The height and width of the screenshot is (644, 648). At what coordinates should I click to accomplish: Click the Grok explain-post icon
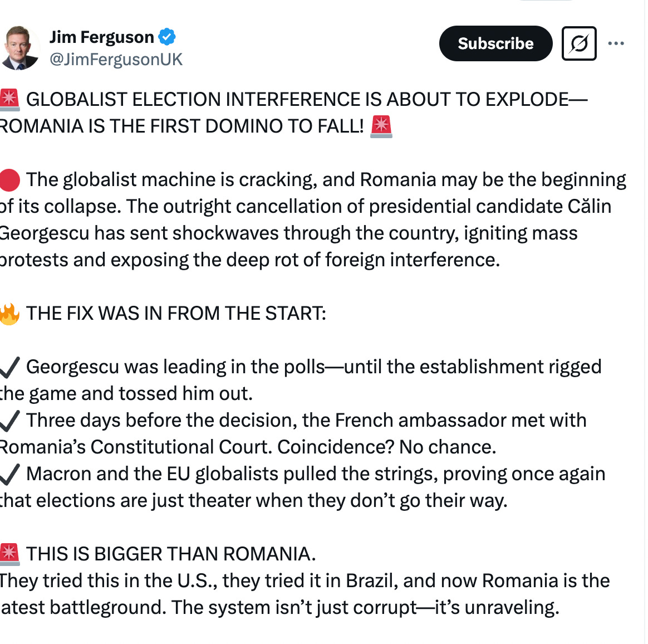coord(579,43)
